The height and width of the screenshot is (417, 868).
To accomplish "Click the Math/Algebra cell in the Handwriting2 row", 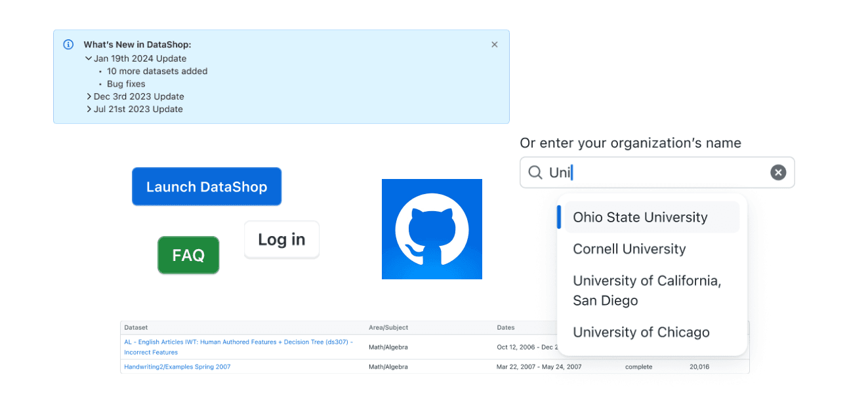I will point(388,367).
